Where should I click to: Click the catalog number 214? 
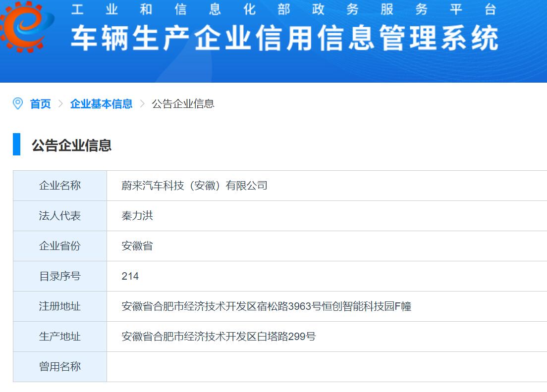[x=130, y=276]
